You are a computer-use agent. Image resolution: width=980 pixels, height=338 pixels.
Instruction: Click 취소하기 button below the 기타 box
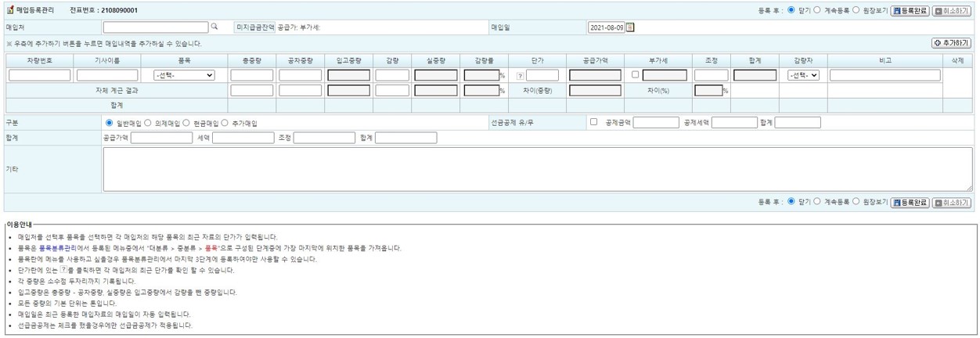pos(952,202)
